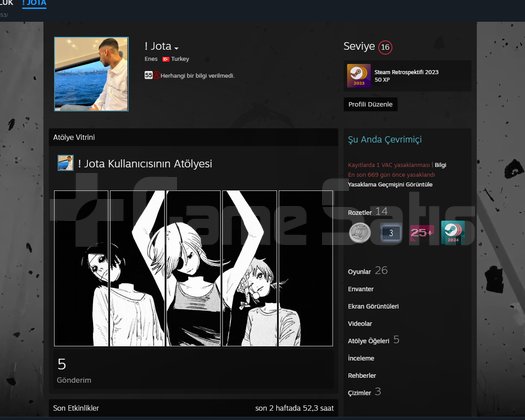
Task: Open Yasaklama Geçmişini Görüntüle link
Action: 390,185
